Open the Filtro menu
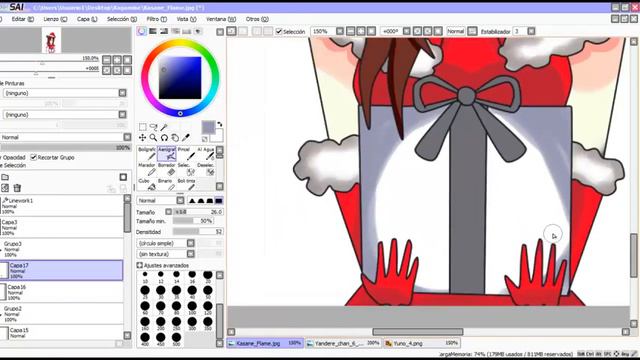 [x=157, y=19]
